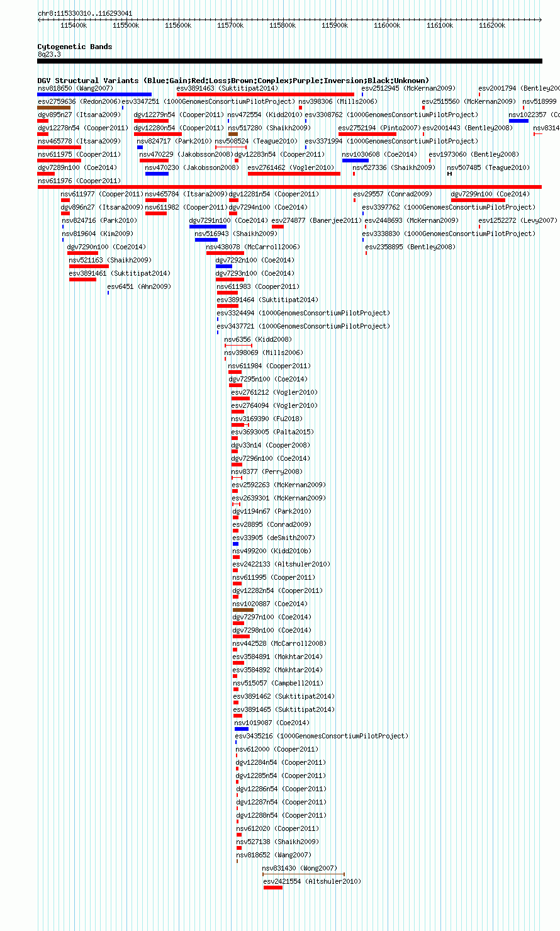Open nsv515057 (Campbell2011) variant
The height and width of the screenshot is (931, 560).
(278, 683)
